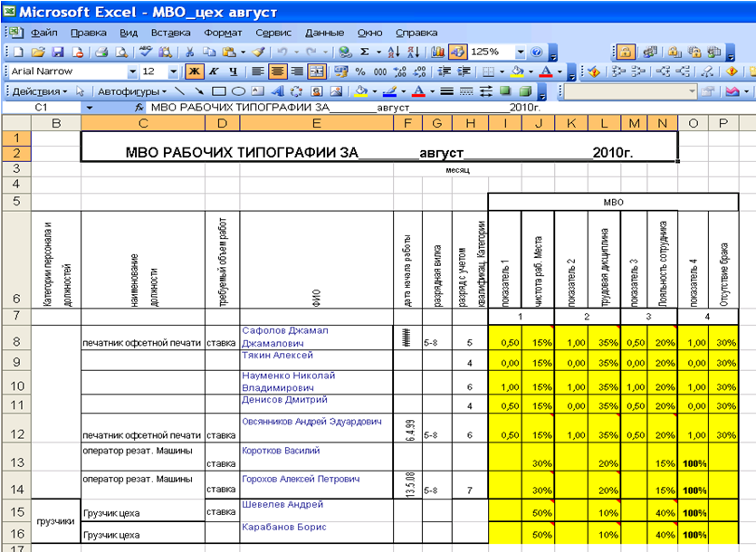
Task: Open Help with the question mark icon
Action: point(536,52)
